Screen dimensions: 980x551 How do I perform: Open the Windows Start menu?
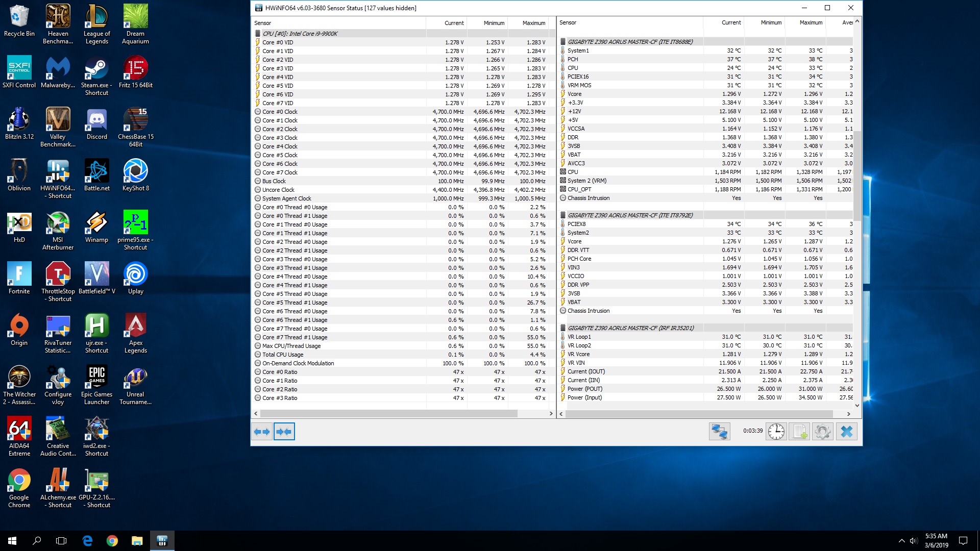coord(12,541)
